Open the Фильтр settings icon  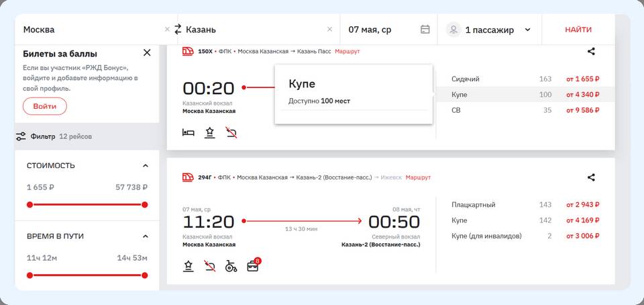tap(21, 136)
